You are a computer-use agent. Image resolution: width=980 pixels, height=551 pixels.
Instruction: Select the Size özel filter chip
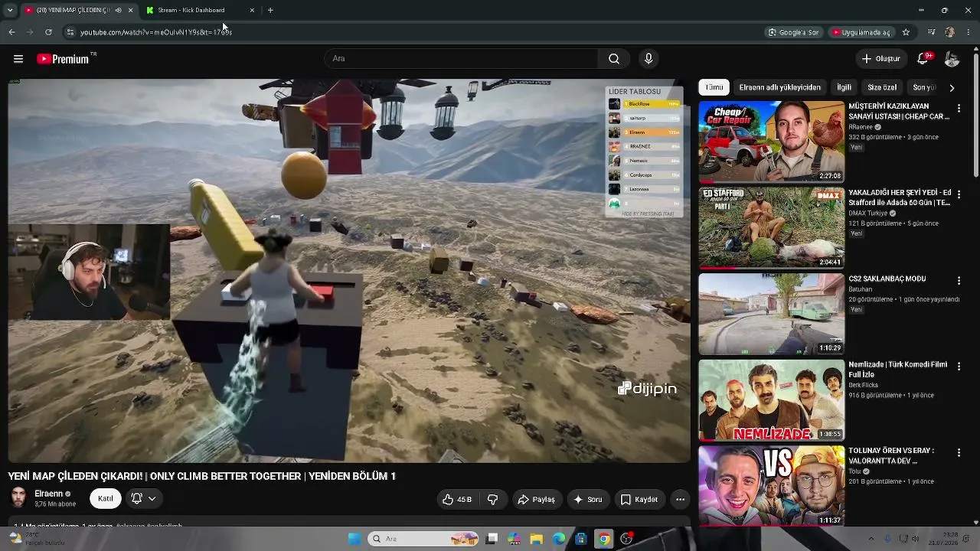pos(882,87)
